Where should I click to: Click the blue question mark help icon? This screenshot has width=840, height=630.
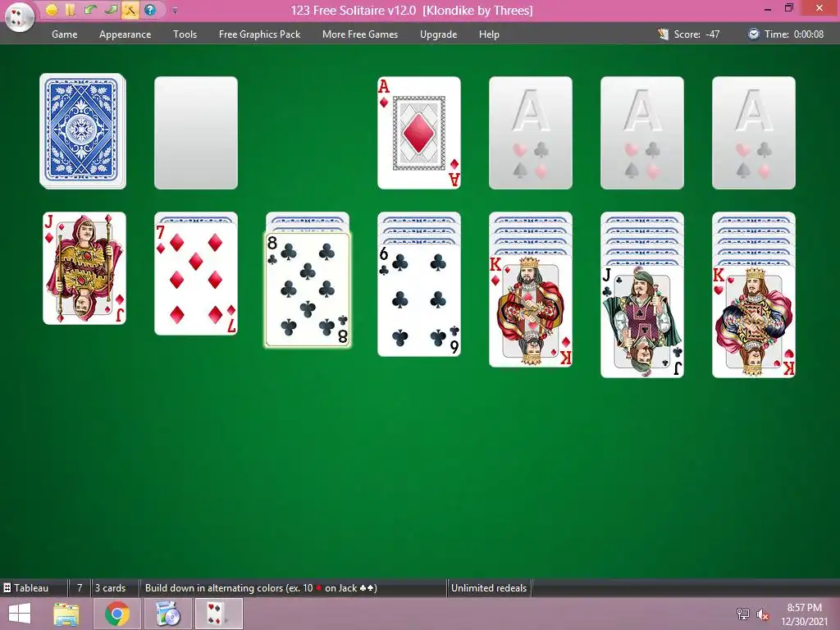[150, 10]
